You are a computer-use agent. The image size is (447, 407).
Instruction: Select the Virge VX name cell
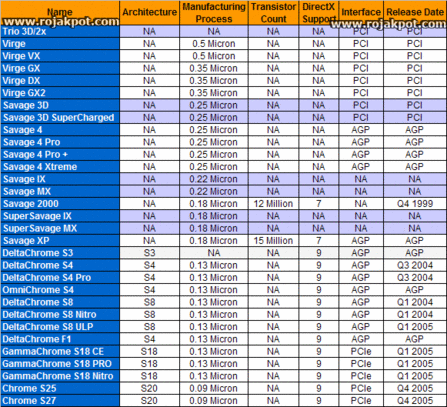tap(60, 56)
